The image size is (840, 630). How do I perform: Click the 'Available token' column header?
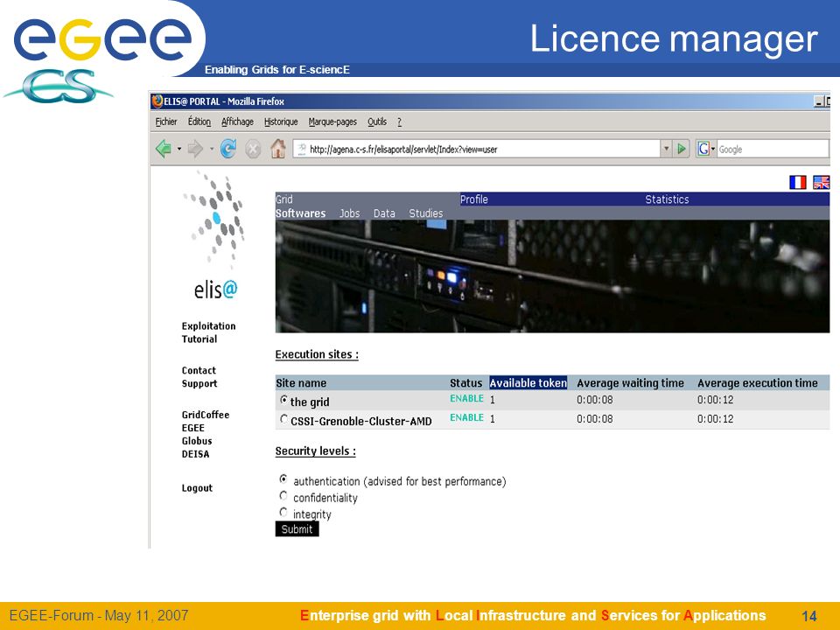(528, 382)
